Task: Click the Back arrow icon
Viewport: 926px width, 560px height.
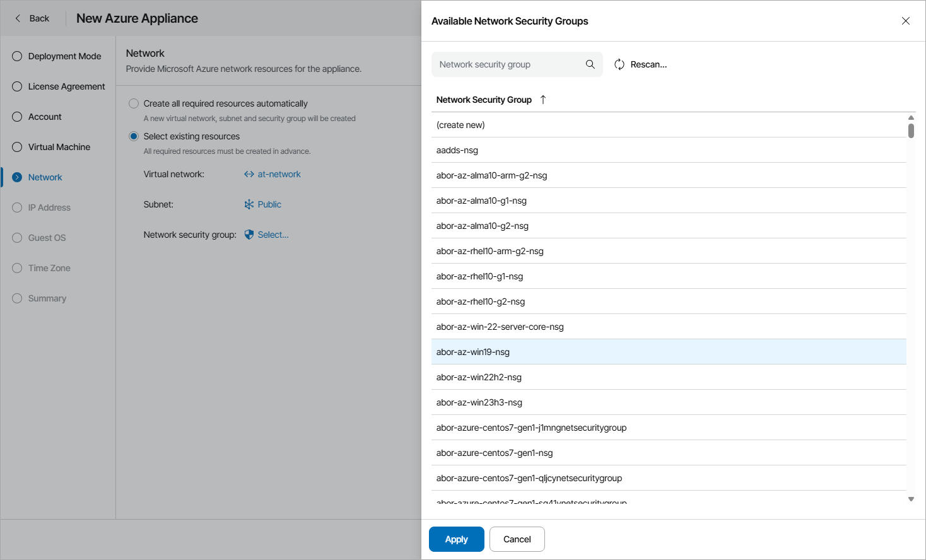Action: tap(18, 18)
